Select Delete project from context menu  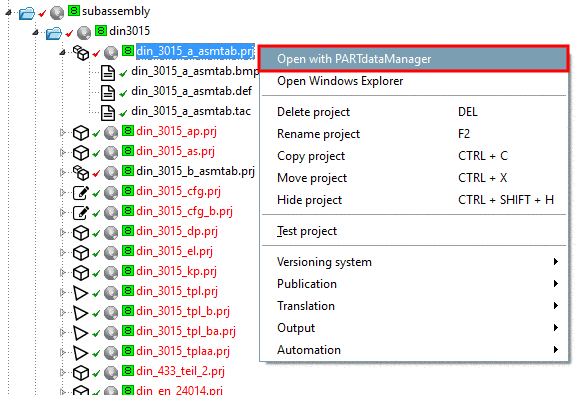tap(414, 112)
